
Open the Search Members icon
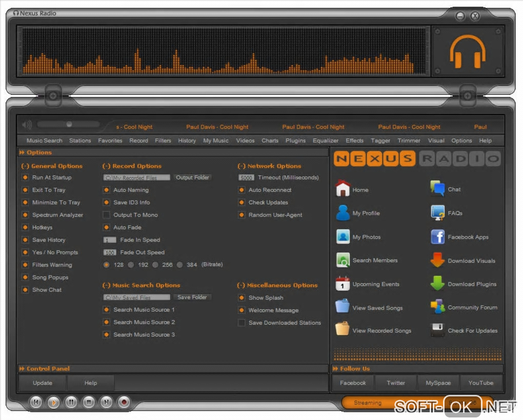click(343, 260)
